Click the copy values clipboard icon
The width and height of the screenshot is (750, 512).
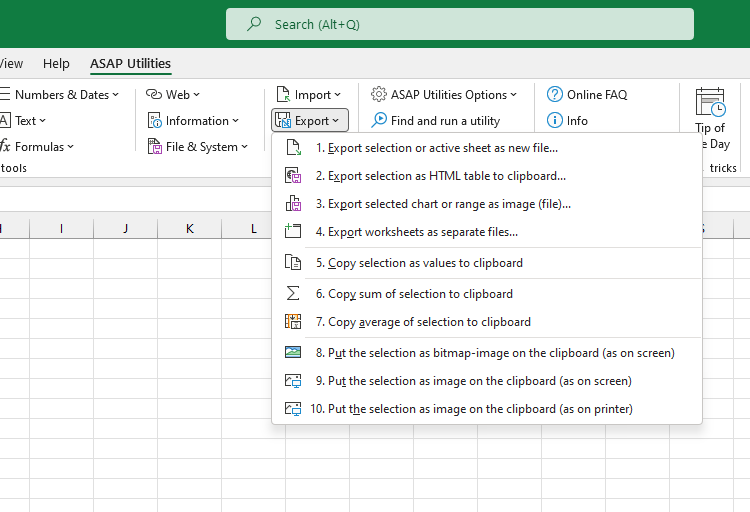[293, 262]
